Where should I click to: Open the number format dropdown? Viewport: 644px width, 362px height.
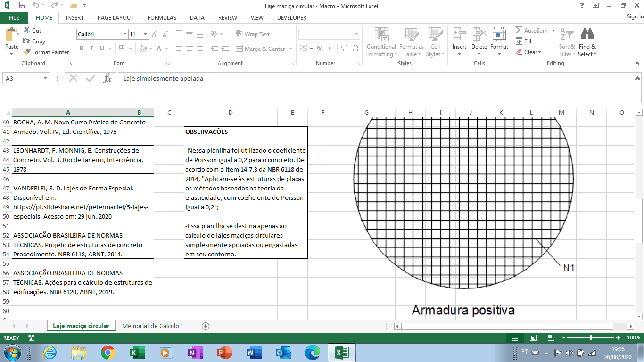[356, 34]
